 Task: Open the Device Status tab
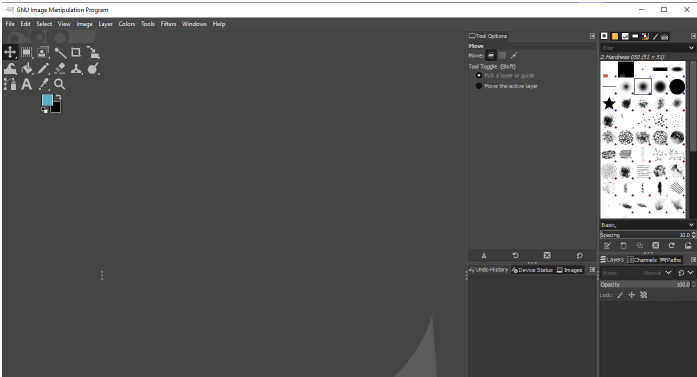[532, 270]
